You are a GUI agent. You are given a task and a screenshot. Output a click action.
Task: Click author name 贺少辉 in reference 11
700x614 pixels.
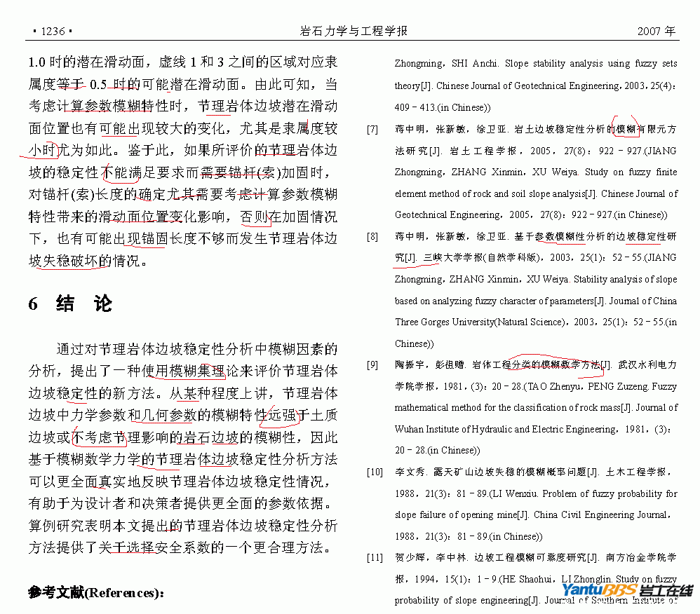[x=410, y=558]
